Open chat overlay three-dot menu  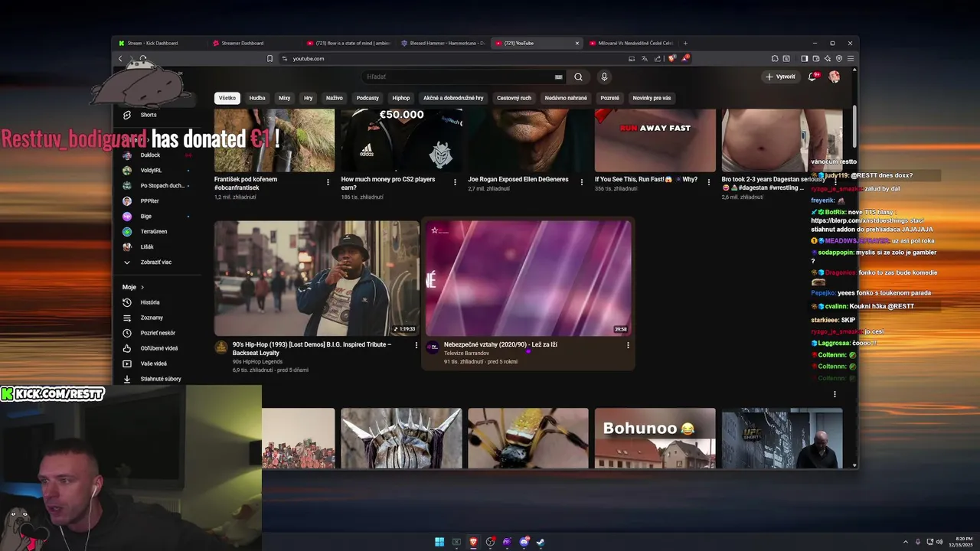pyautogui.click(x=835, y=394)
